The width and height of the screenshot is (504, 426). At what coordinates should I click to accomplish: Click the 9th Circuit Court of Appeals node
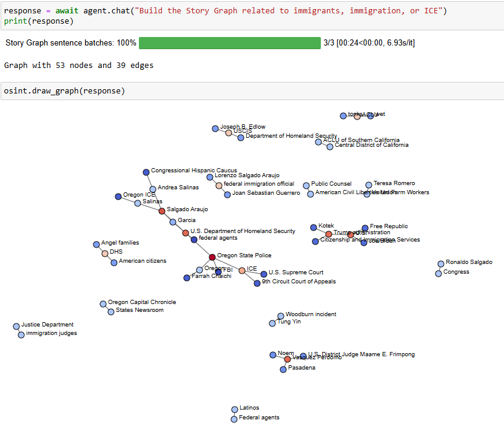pos(257,283)
